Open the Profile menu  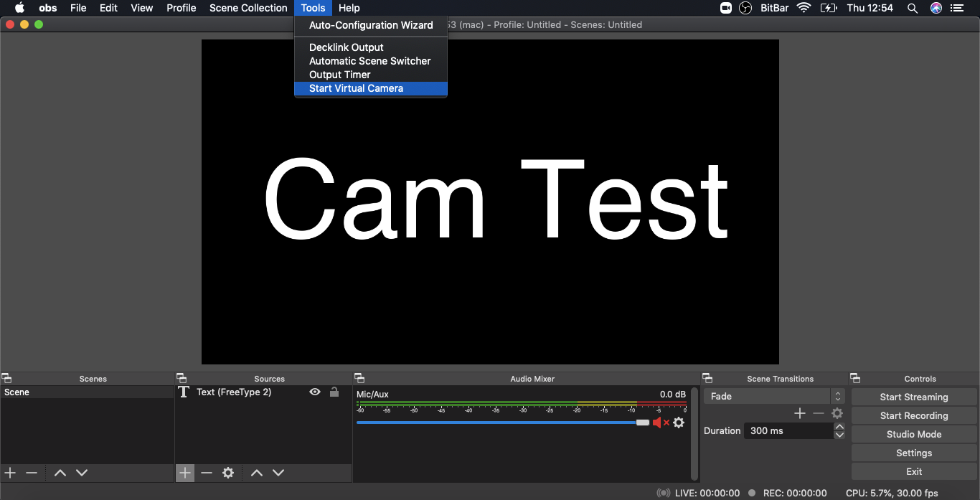[181, 8]
